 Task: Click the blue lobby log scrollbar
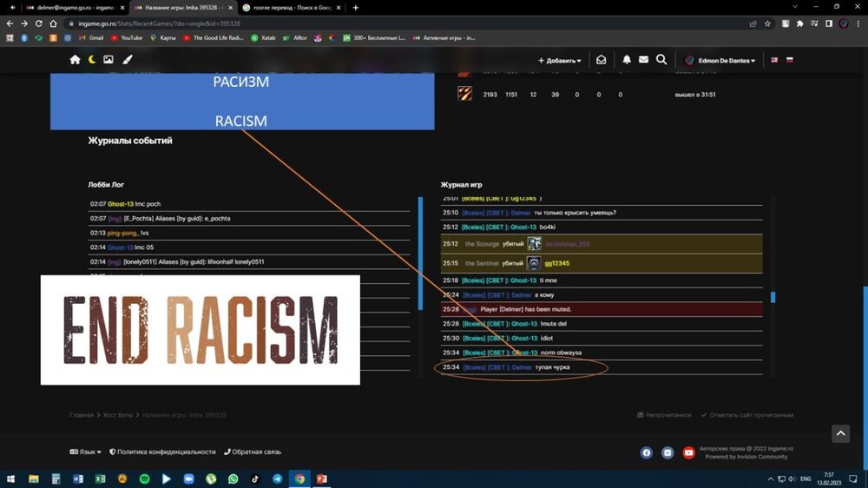click(421, 252)
